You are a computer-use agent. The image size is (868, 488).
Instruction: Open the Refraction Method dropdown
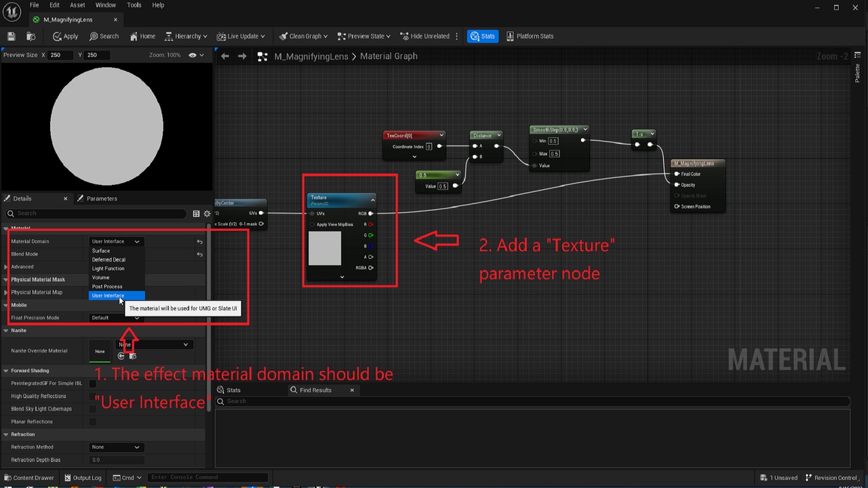[115, 447]
